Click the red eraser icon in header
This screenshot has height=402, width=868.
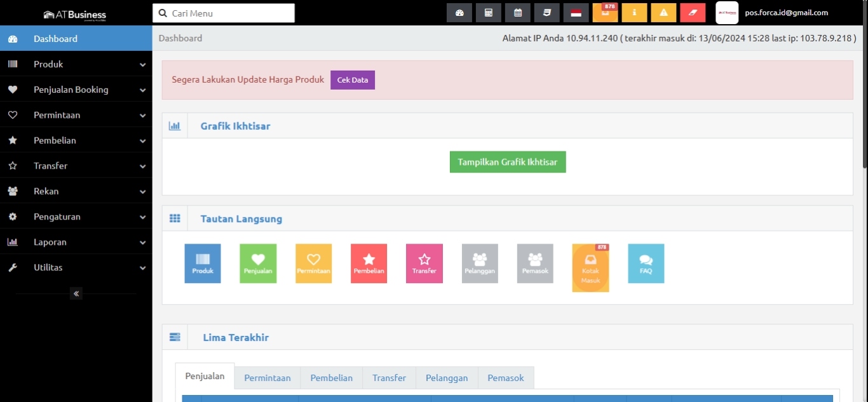[x=693, y=13]
